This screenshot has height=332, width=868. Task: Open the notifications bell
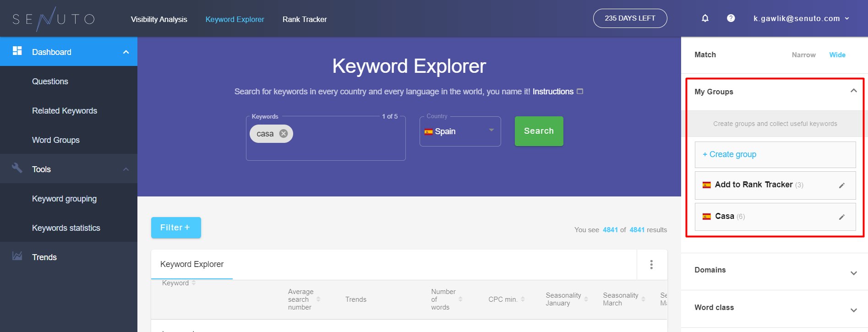click(705, 18)
